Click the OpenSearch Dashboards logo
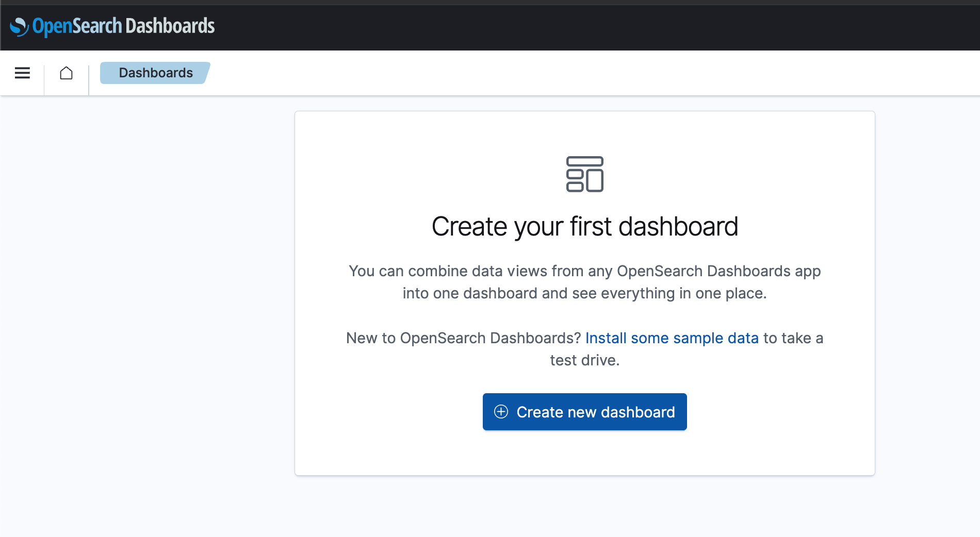This screenshot has width=980, height=537. [x=112, y=26]
